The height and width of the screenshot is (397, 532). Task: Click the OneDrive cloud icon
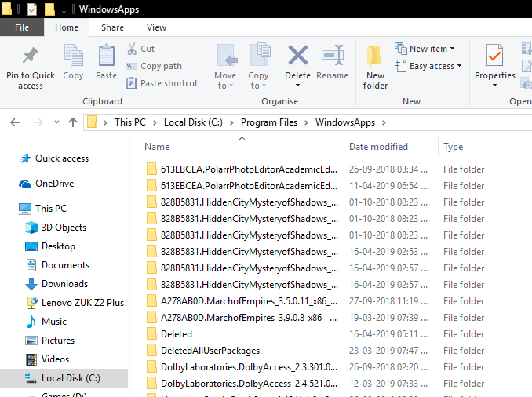click(x=25, y=184)
